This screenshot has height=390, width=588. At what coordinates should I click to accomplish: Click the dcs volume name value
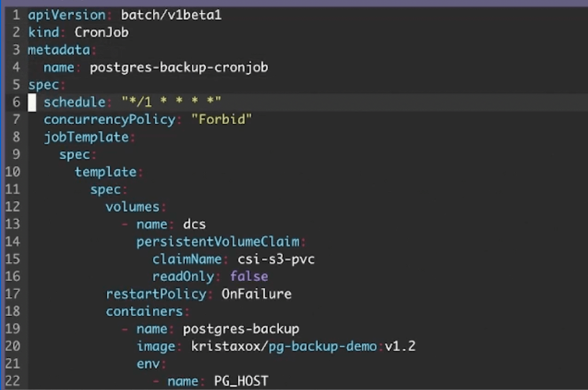(x=195, y=224)
